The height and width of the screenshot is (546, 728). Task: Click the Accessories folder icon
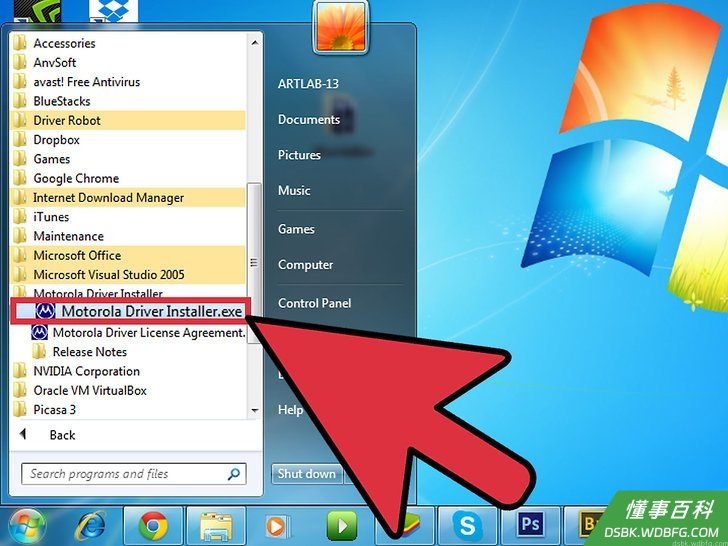tap(20, 43)
